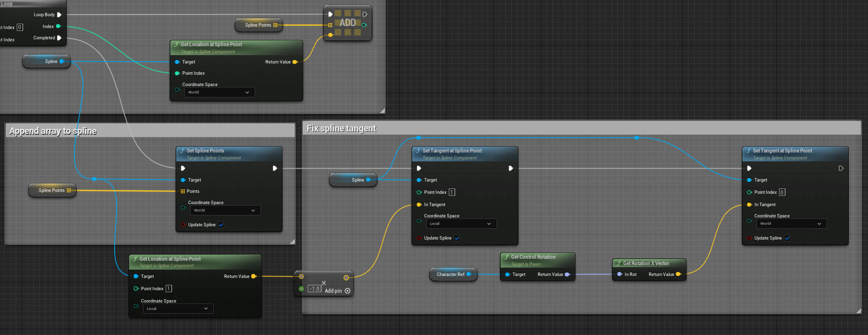Click In Tangent pin on first Set Tangent node
Image resolution: width=868 pixels, height=335 pixels.
point(419,205)
